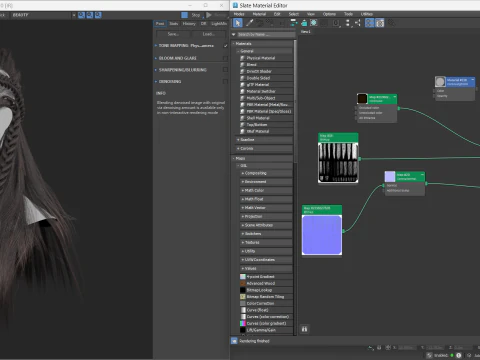Click the Search by Name field

266,34
